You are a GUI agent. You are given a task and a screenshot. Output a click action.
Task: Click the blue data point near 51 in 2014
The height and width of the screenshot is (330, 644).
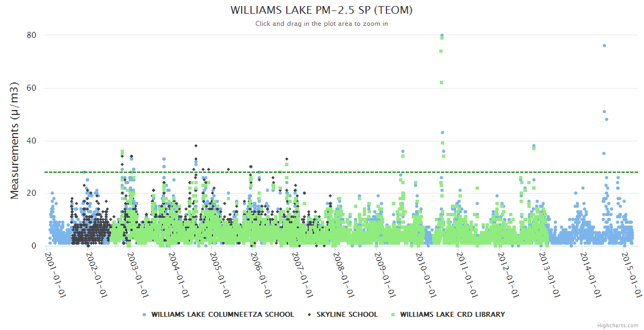pos(604,112)
